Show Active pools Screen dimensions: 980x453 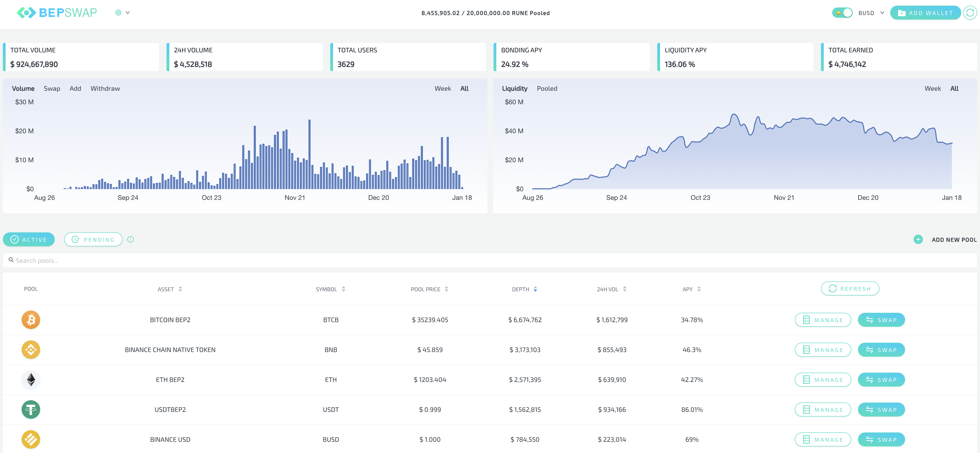(29, 239)
